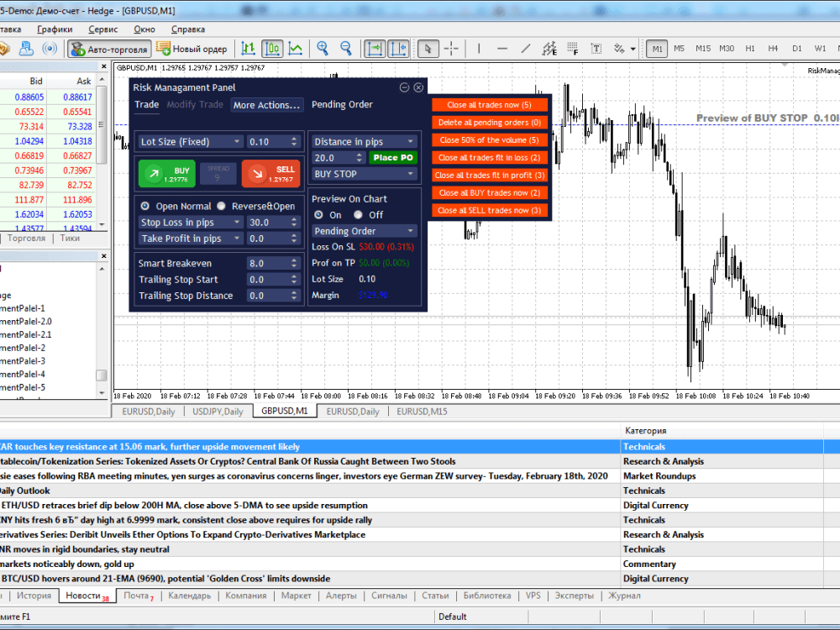Select the horizontal line drawing tool
Viewport: 840px width, 630px height.
tap(502, 49)
